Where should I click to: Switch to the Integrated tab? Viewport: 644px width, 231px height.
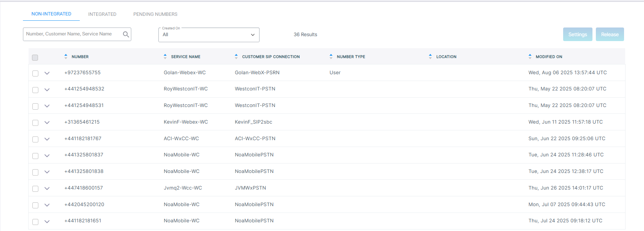pos(102,14)
